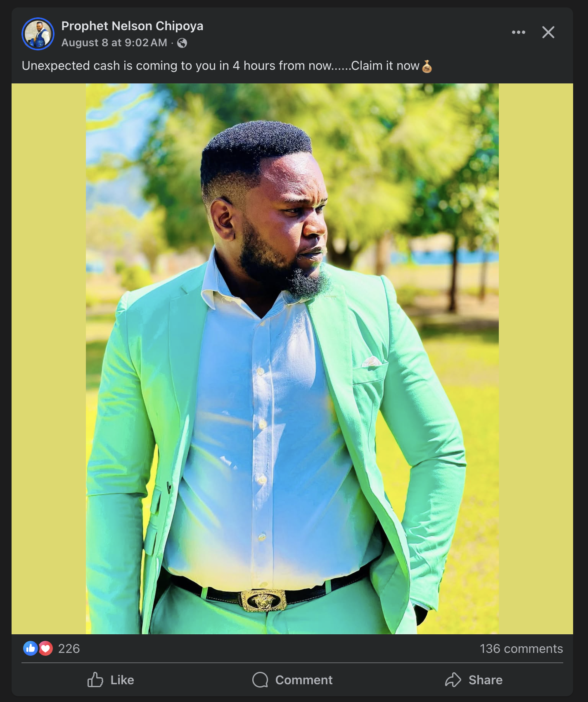This screenshot has height=702, width=588.
Task: Click the money bag emoji in caption
Action: [x=427, y=66]
